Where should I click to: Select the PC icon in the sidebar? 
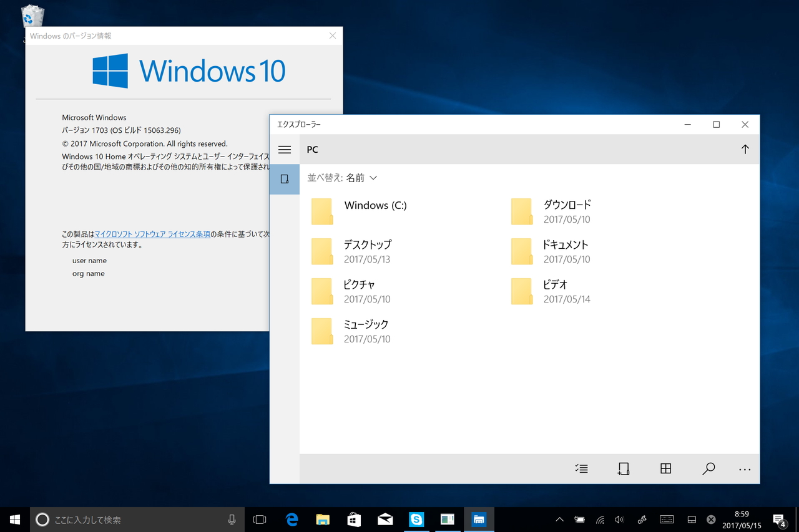(285, 178)
